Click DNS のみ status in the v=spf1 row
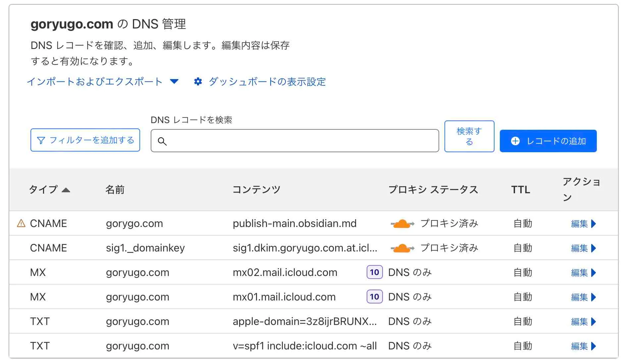626x364 pixels. (x=410, y=346)
